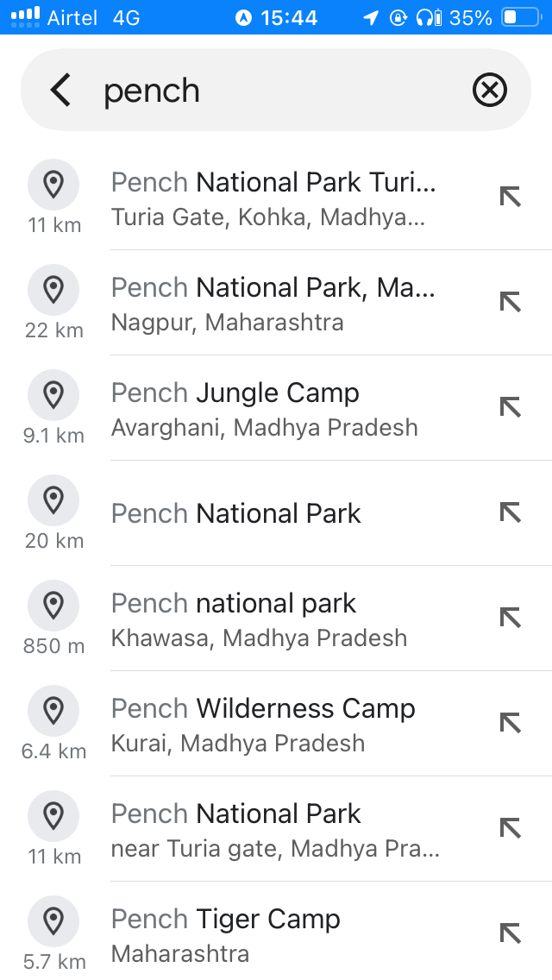The height and width of the screenshot is (980, 552).
Task: Tap the pench search input field
Action: (276, 90)
